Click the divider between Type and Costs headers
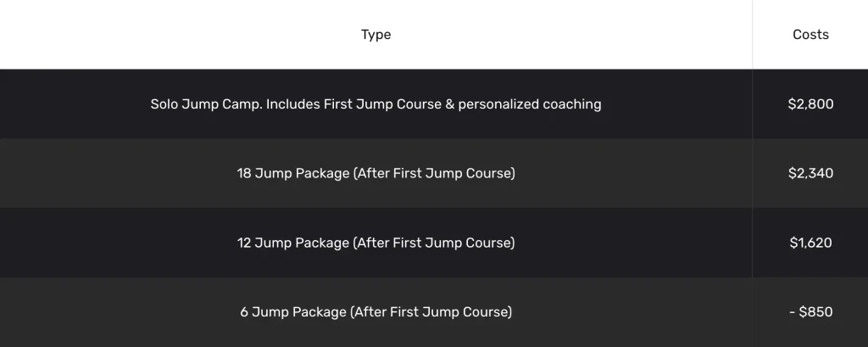 coord(753,35)
